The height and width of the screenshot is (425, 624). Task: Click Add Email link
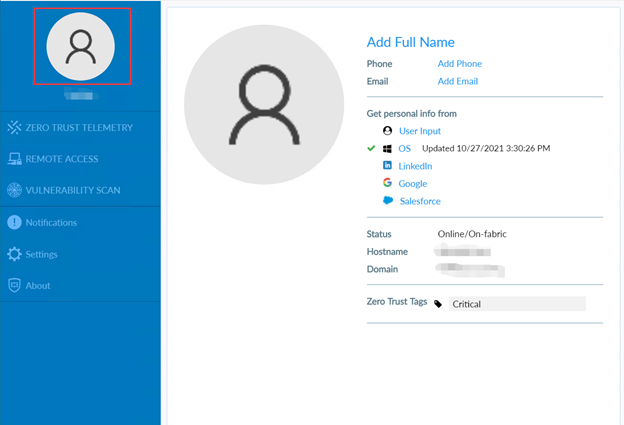(x=458, y=81)
